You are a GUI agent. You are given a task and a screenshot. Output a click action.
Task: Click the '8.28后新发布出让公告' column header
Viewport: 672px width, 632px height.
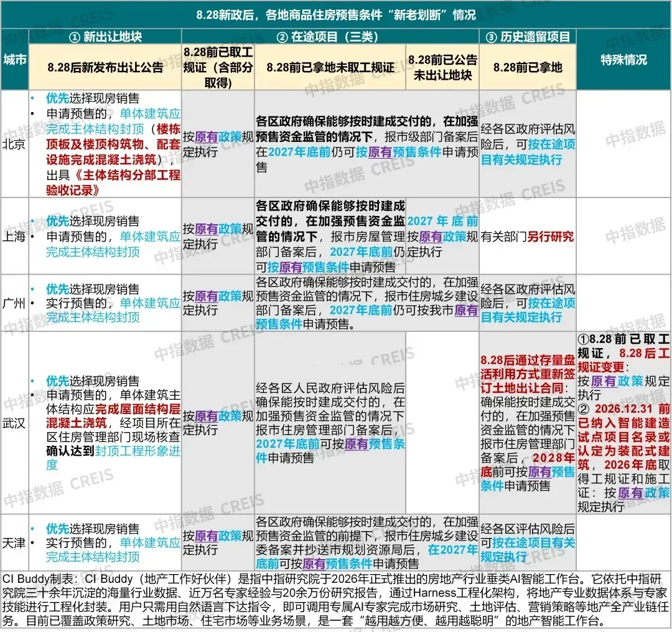coord(105,67)
